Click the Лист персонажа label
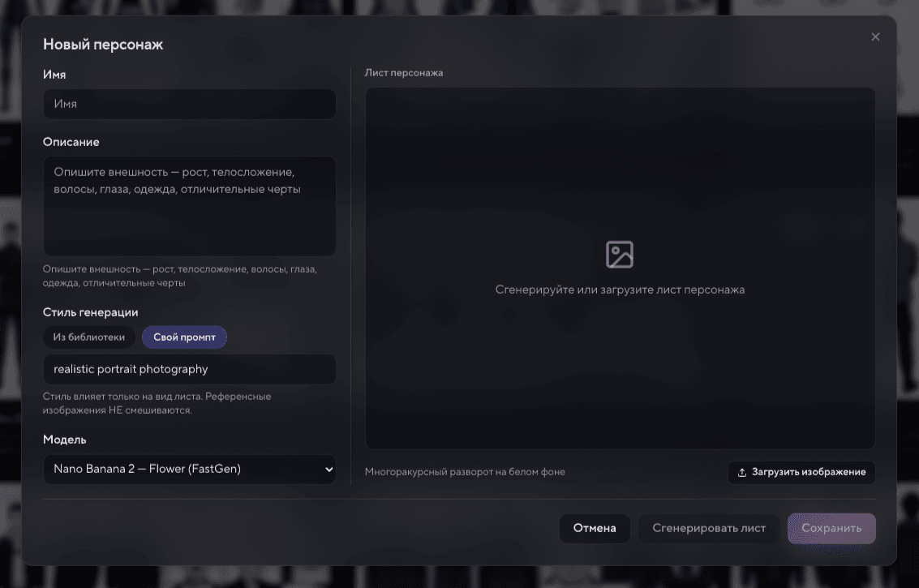This screenshot has height=588, width=919. (x=404, y=73)
